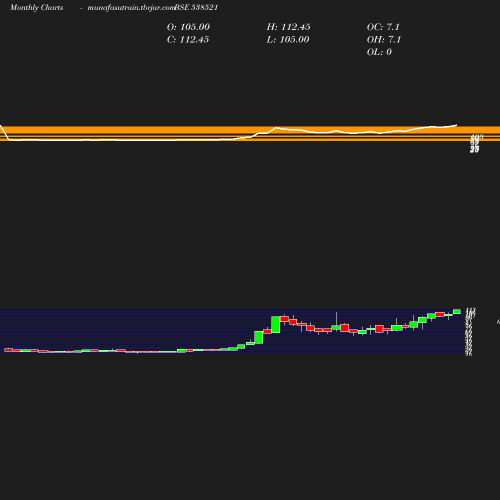Click the "OL: 0" reading
Screen dimensions: 500x500
[x=379, y=52]
